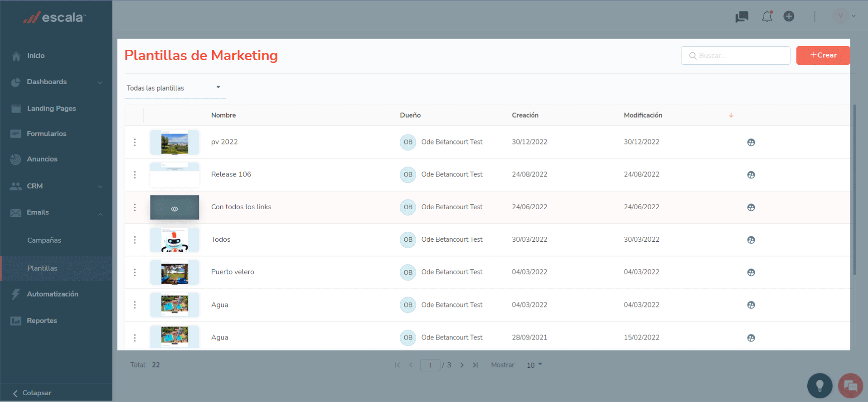This screenshot has width=868, height=402.
Task: Click the Escala logo
Action: point(54,17)
